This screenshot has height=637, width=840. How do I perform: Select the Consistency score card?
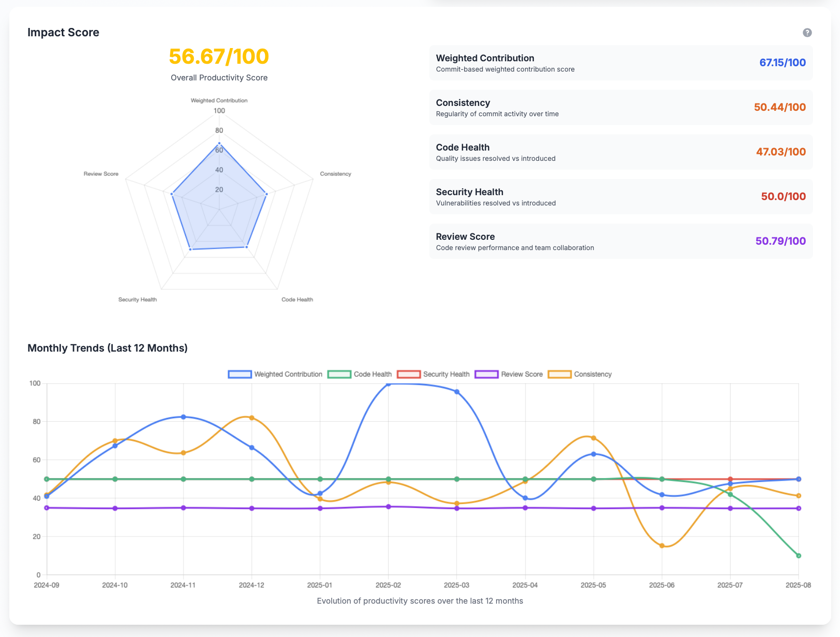pos(621,107)
